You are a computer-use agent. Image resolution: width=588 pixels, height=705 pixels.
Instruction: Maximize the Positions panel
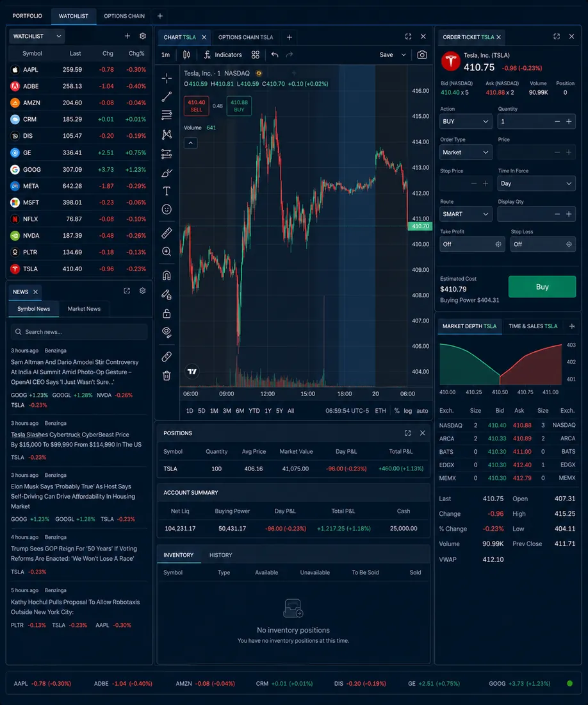click(x=408, y=433)
